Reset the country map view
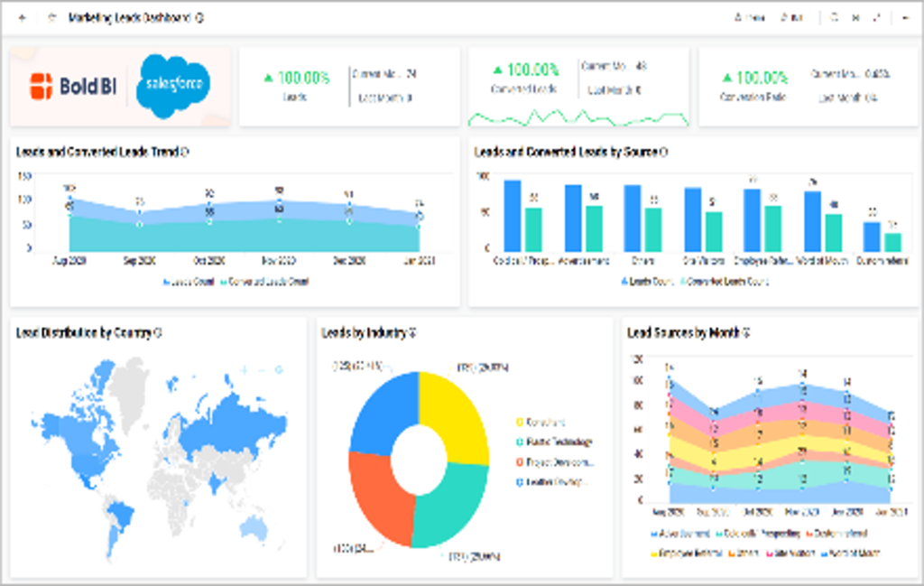Viewport: 924px width, 586px height. (280, 370)
